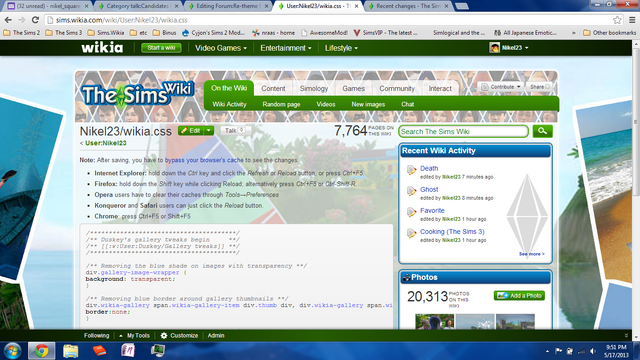Screen dimensions: 640x360
Task: Click the Add a Photo button
Action: (519, 296)
